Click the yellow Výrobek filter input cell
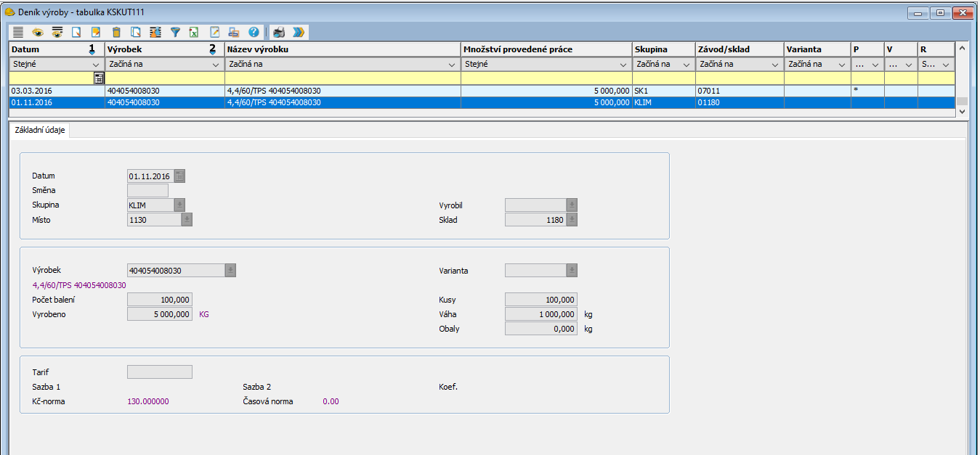Image resolution: width=980 pixels, height=455 pixels. tap(165, 78)
